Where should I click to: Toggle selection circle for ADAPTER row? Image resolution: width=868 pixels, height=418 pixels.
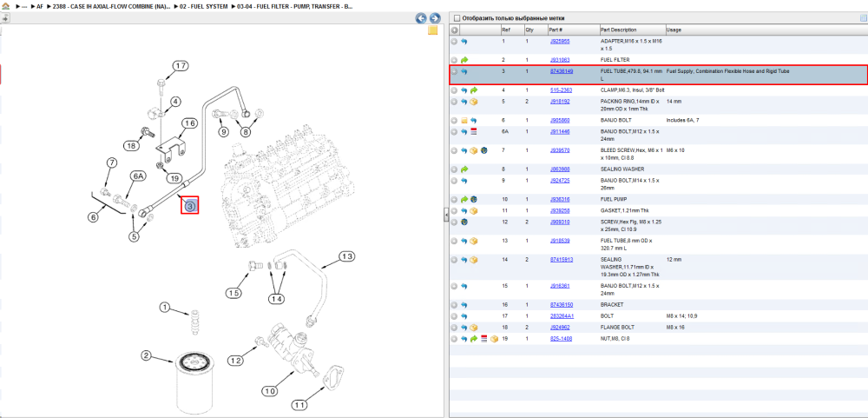pos(454,42)
